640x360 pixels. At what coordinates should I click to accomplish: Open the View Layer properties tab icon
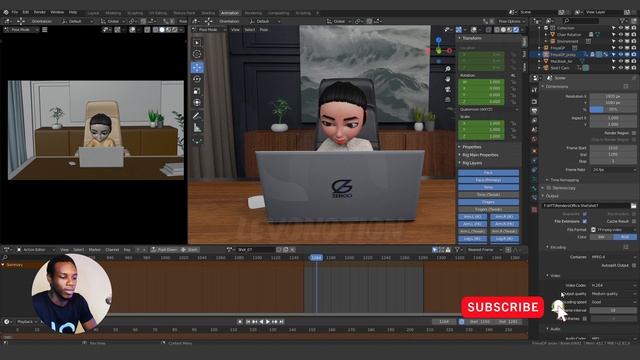click(x=534, y=120)
